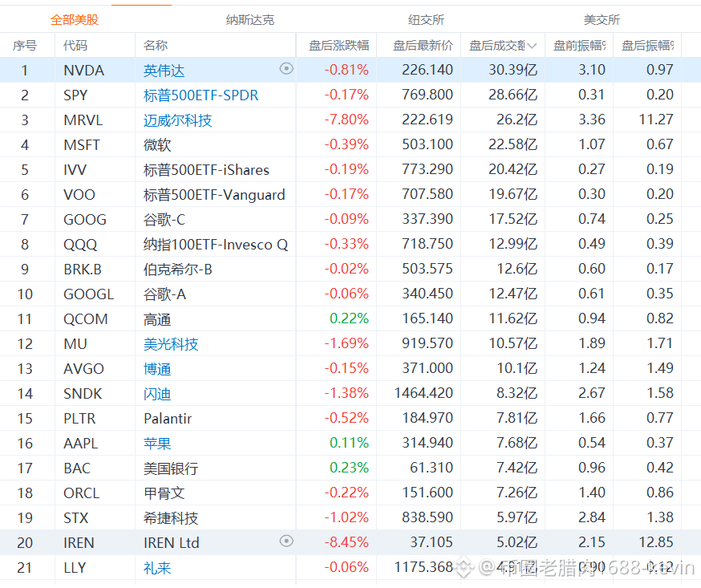This screenshot has height=588, width=701.
Task: Click NVDA's 30.39亿 volume cell
Action: click(x=513, y=70)
